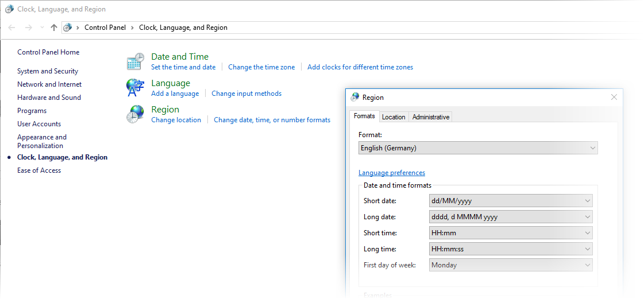This screenshot has width=644, height=299.
Task: Open the Date and Time heading link
Action: click(x=180, y=57)
